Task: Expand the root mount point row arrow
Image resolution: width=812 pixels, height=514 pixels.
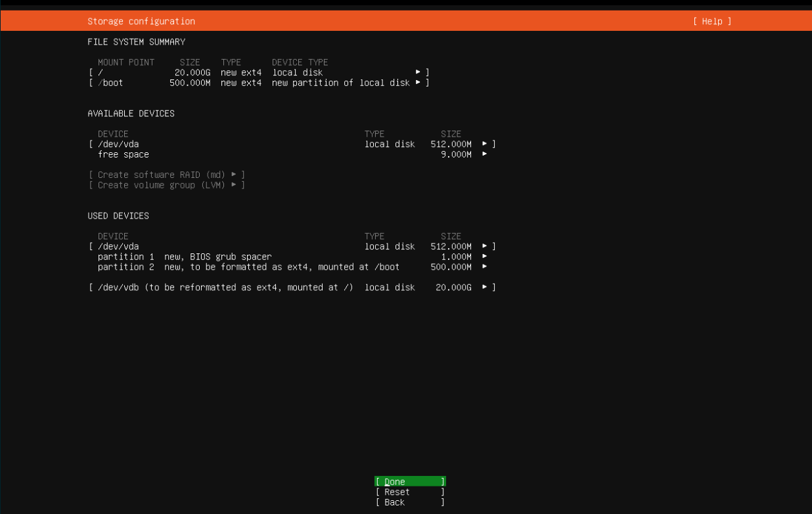Action: [x=418, y=72]
